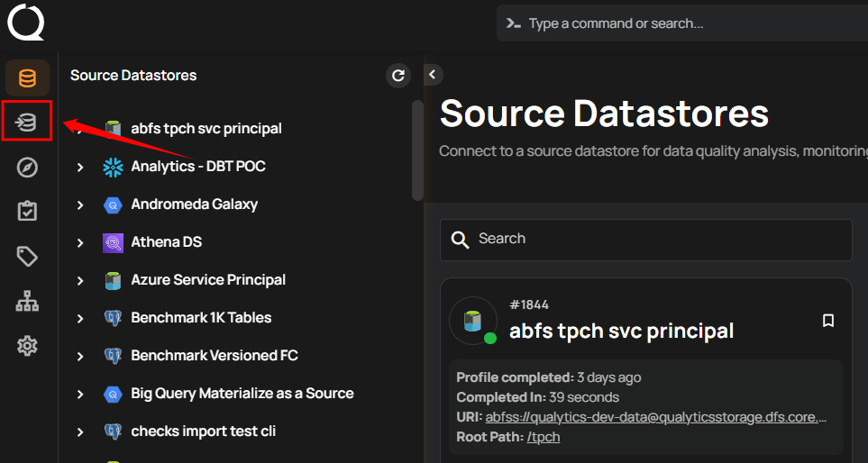Select Benchmark 1K Tables in tree
Viewport: 868px width, 463px height.
[x=201, y=317]
